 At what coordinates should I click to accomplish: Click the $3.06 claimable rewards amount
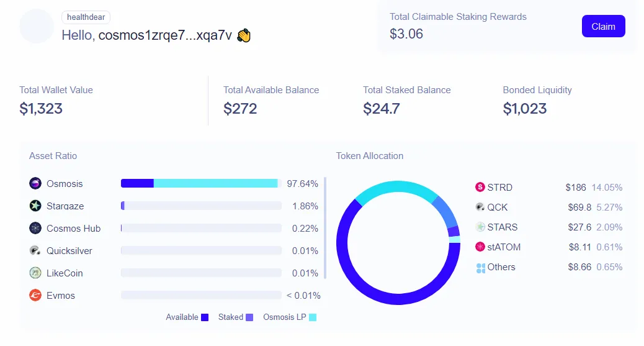[406, 34]
